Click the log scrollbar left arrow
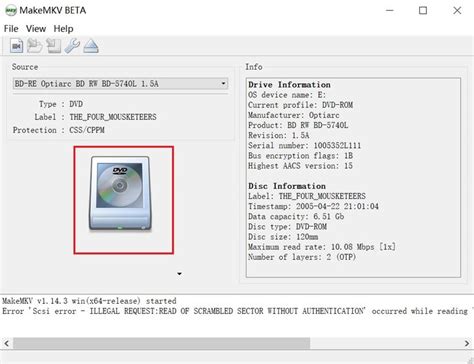Viewport: 474px width, 364px height. (6, 343)
